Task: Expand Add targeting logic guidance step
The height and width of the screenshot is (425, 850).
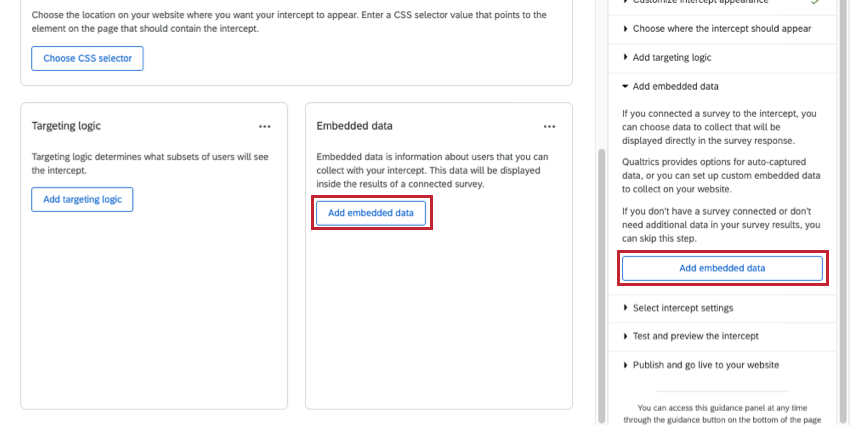Action: (x=672, y=58)
